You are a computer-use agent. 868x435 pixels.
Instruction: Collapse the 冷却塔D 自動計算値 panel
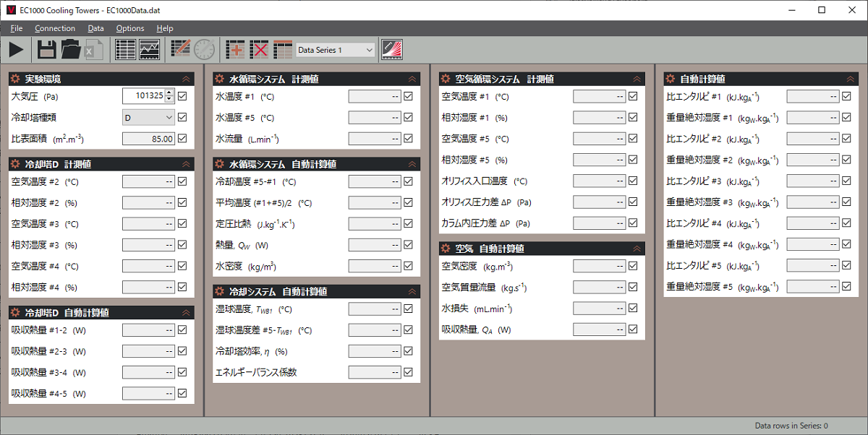coord(186,313)
